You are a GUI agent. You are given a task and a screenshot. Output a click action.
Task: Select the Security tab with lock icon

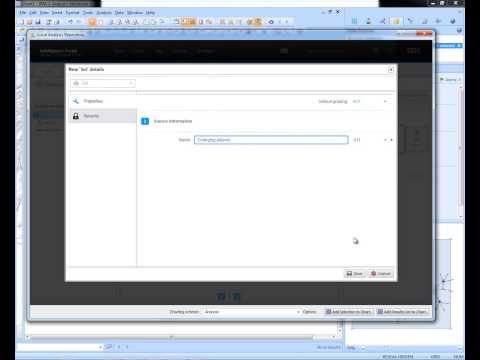103,116
